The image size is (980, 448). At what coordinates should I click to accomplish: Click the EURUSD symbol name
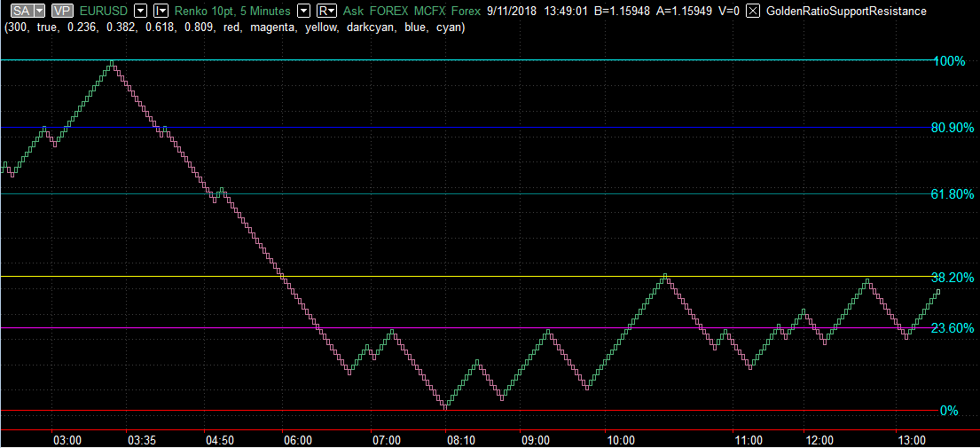pos(105,12)
